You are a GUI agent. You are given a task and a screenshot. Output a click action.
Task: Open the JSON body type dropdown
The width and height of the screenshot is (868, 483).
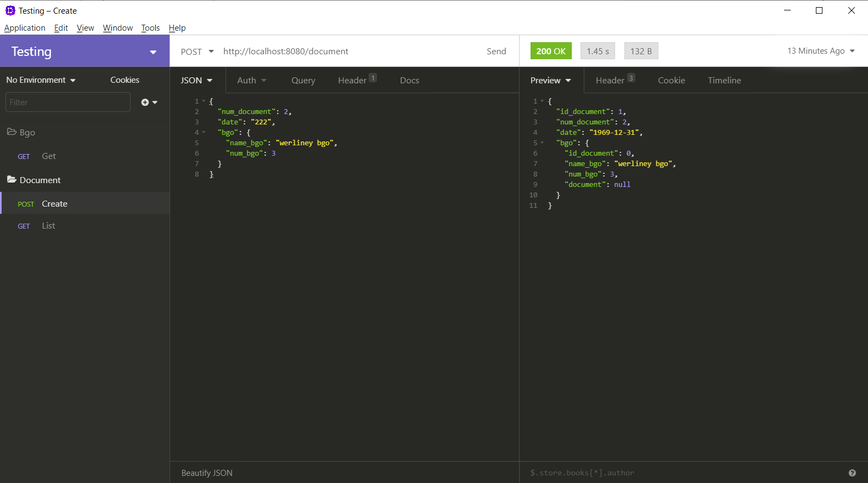coord(196,80)
